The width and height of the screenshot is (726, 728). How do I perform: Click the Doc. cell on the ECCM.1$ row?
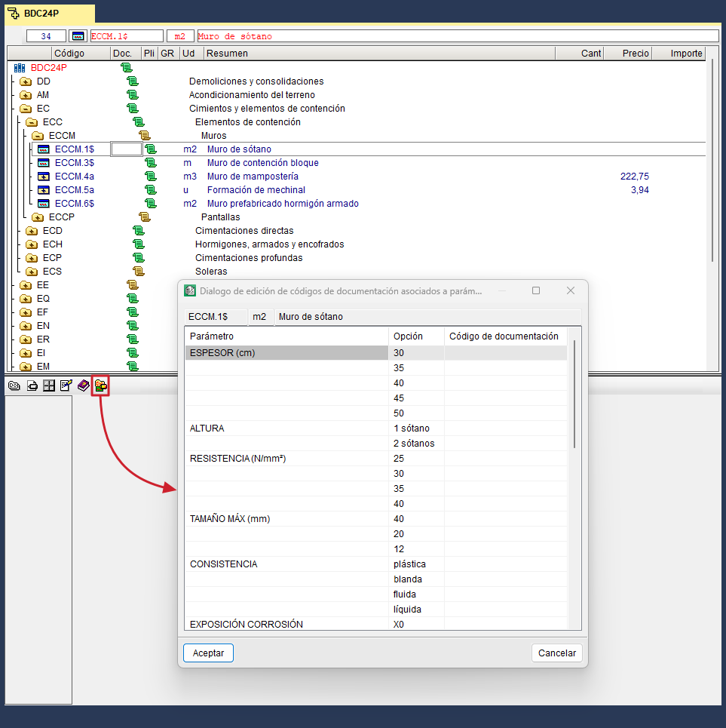point(126,149)
